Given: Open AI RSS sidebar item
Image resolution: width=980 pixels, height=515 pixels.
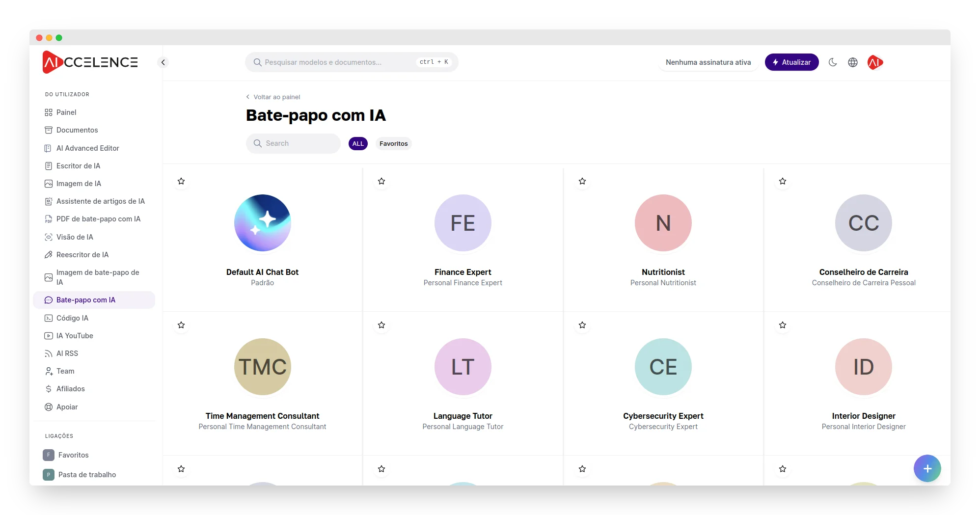Looking at the screenshot, I should click(x=67, y=353).
